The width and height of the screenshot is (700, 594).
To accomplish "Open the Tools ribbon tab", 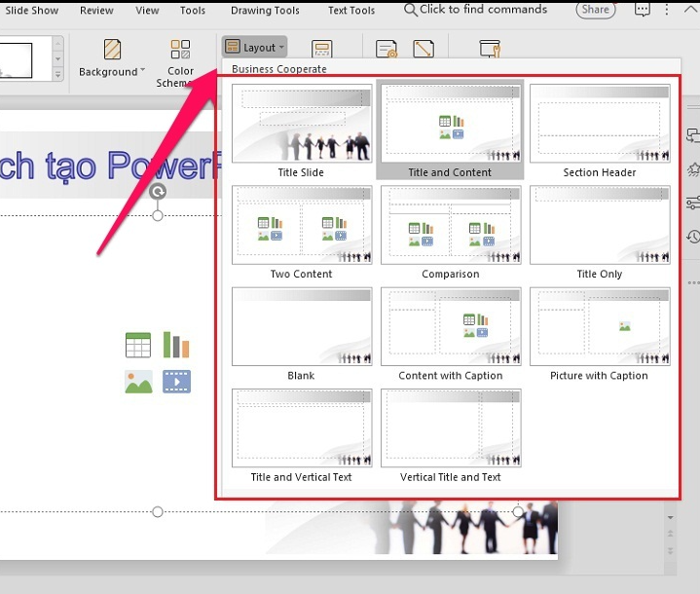I will click(x=193, y=11).
